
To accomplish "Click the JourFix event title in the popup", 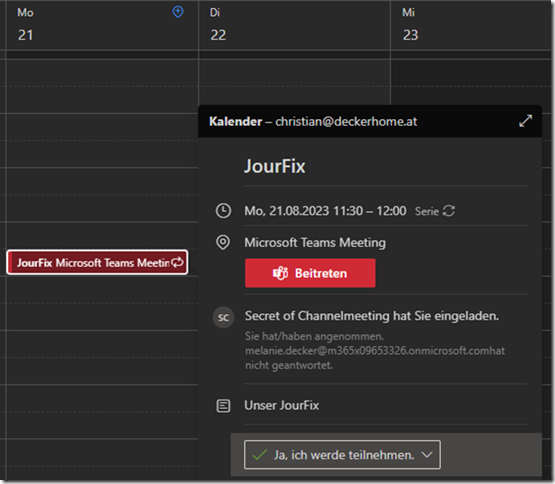I will (275, 166).
